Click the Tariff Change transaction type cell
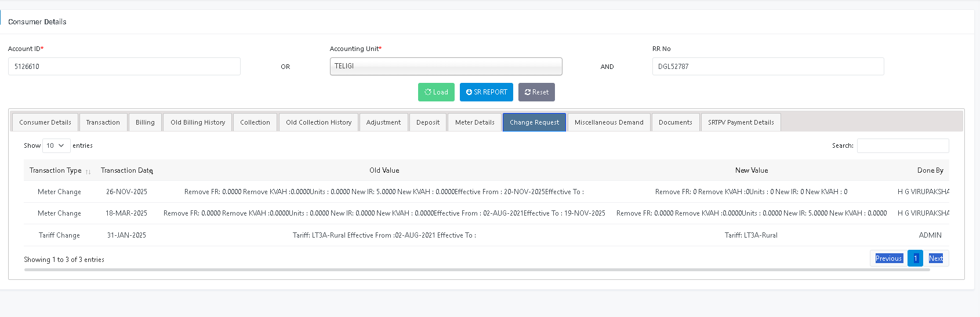Screen dimensions: 980x317 59,235
